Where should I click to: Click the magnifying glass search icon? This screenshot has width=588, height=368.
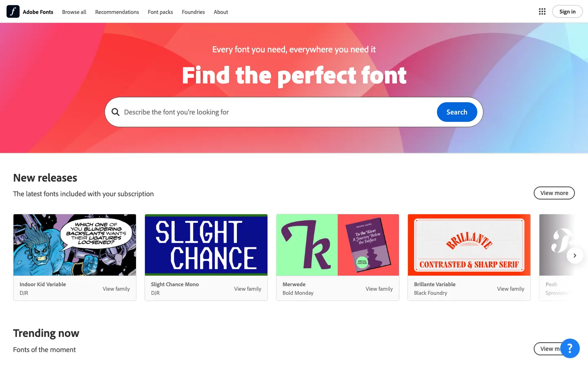coord(116,112)
